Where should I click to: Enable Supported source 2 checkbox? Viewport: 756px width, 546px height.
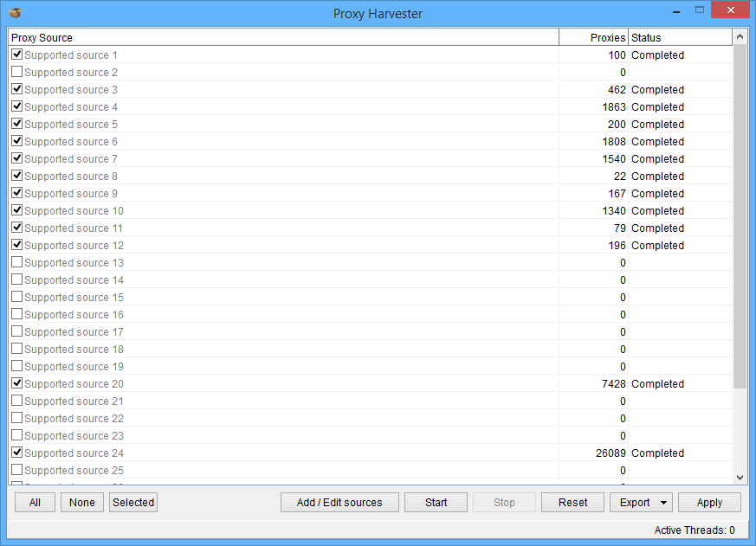pyautogui.click(x=16, y=72)
